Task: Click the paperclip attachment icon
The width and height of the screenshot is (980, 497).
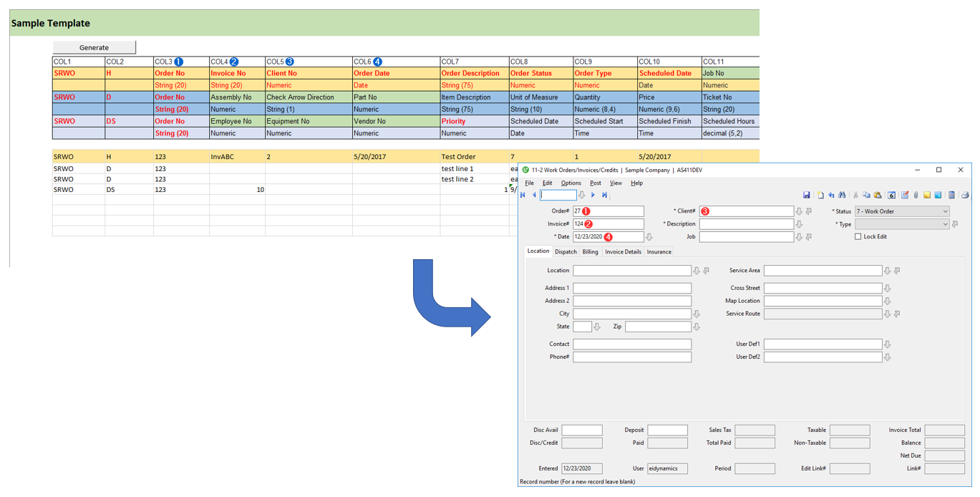Action: pos(916,195)
